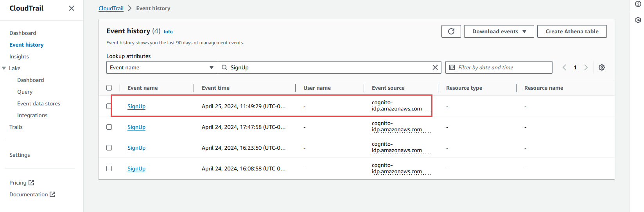Open Integrations under Lake
Viewport: 644px width, 212px height.
click(x=32, y=115)
